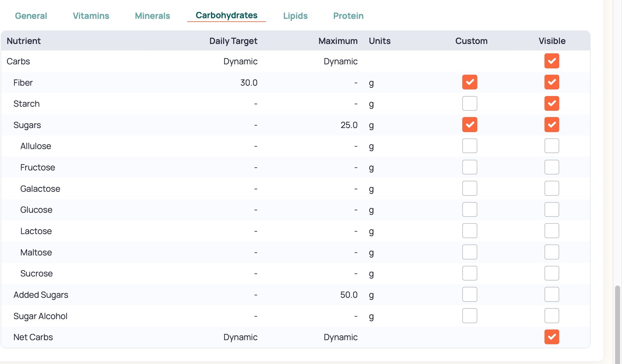622x364 pixels.
Task: Enable Custom target for Starch
Action: tap(469, 104)
